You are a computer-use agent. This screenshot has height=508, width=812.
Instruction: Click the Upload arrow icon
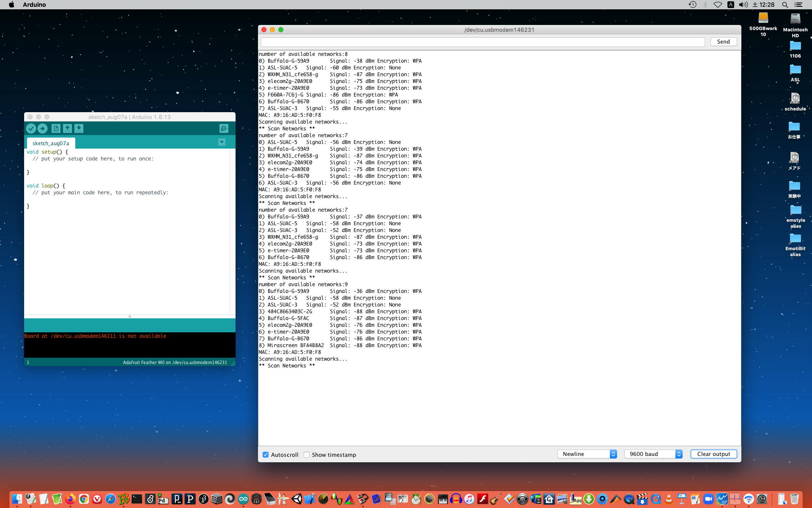(x=42, y=128)
